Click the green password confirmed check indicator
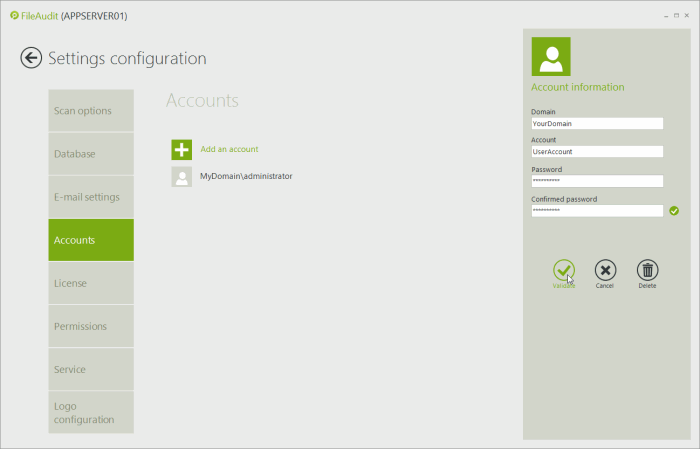This screenshot has height=449, width=700. click(x=674, y=211)
